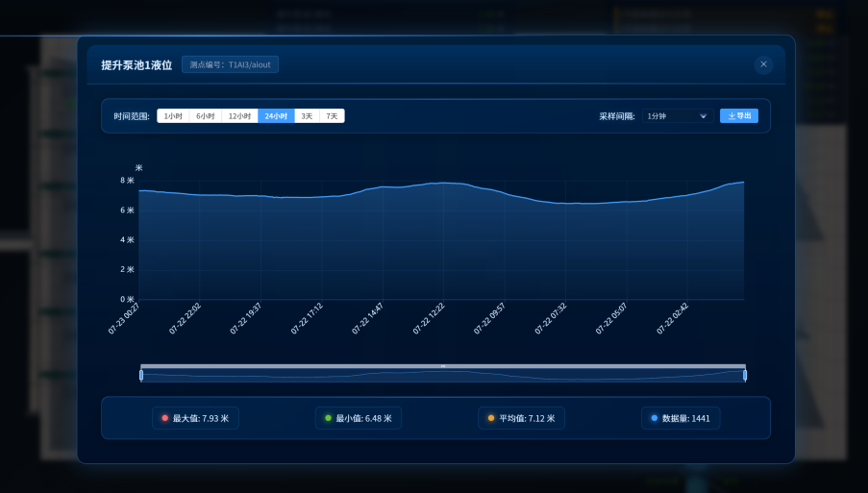
Task: Click the 6 米 y-axis label
Action: [x=127, y=210]
